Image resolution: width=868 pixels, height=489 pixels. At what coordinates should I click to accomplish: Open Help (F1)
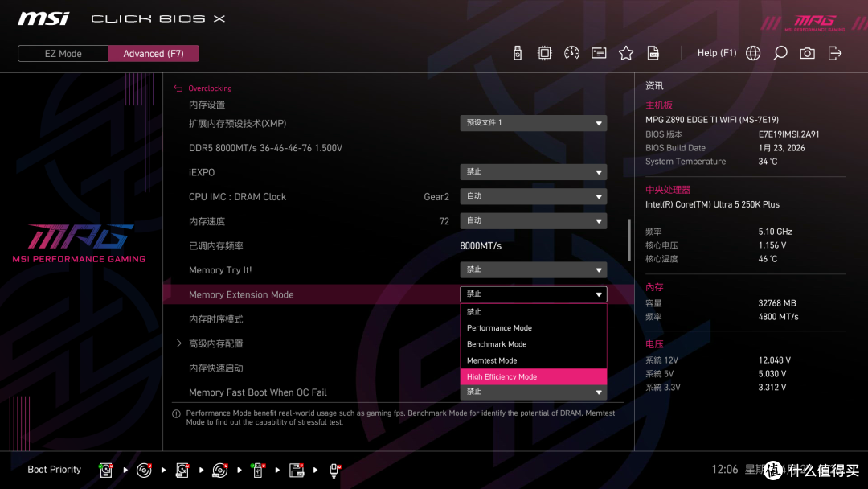point(717,53)
